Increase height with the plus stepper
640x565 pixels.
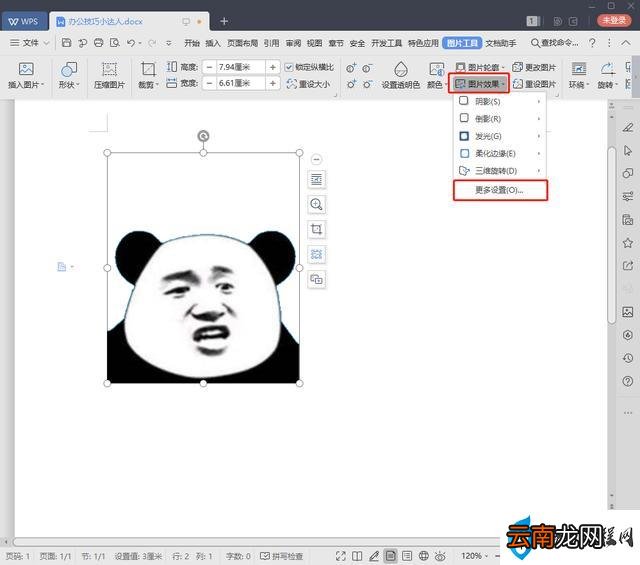[x=273, y=67]
